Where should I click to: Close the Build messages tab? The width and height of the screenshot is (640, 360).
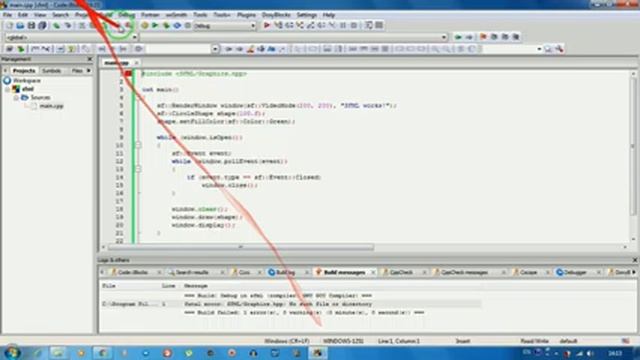(373, 272)
